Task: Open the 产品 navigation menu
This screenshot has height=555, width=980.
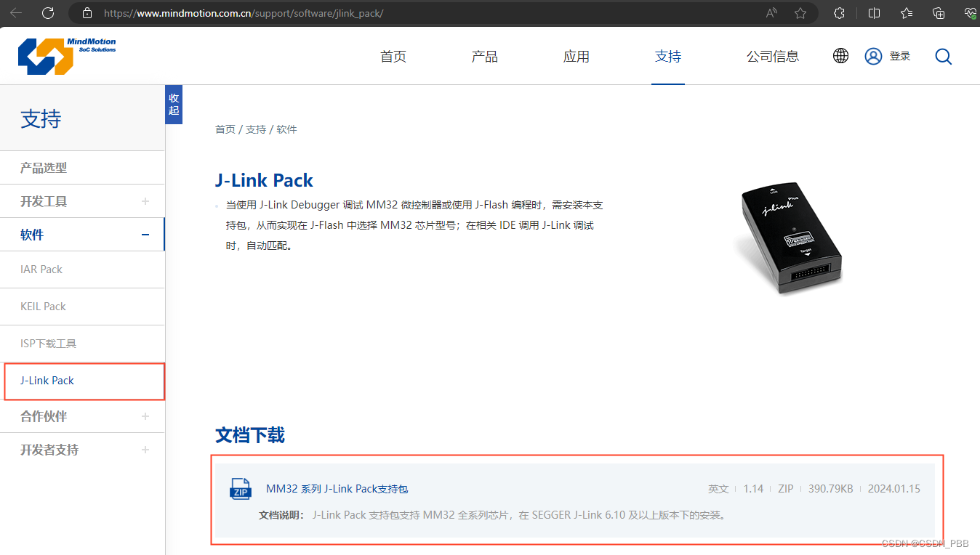Action: click(484, 57)
